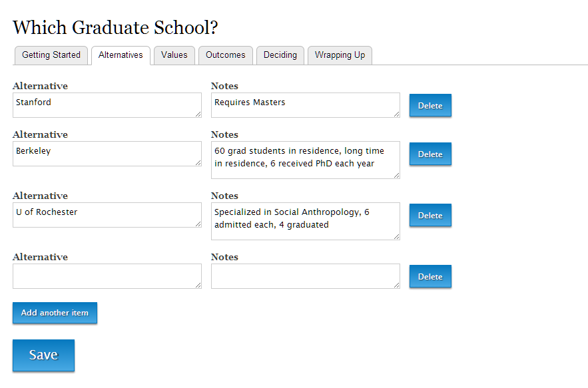Save the alternatives list

[43, 355]
